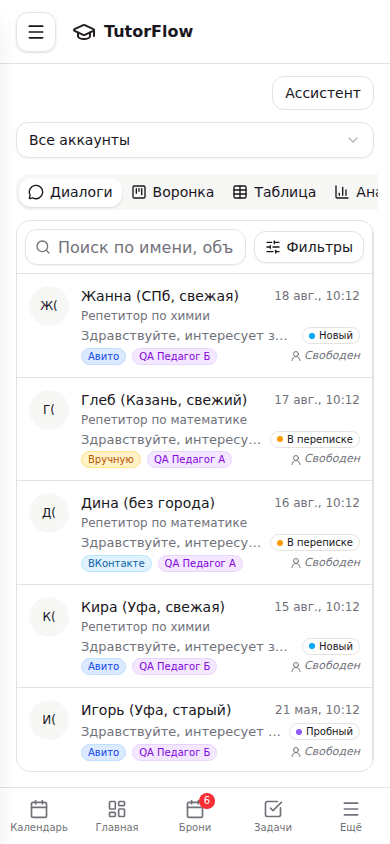Click person icon next to Свободен for Игорь

(x=296, y=752)
